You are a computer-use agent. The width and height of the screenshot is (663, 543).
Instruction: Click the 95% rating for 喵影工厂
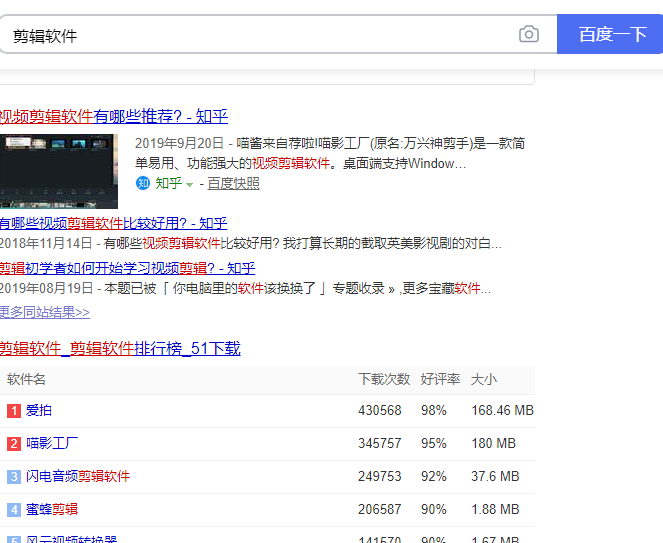pos(434,443)
